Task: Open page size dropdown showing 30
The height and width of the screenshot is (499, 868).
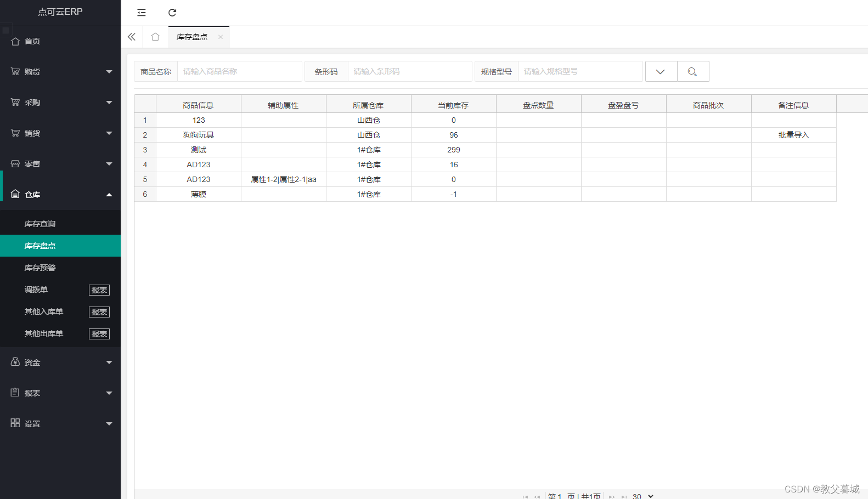Action: (643, 496)
